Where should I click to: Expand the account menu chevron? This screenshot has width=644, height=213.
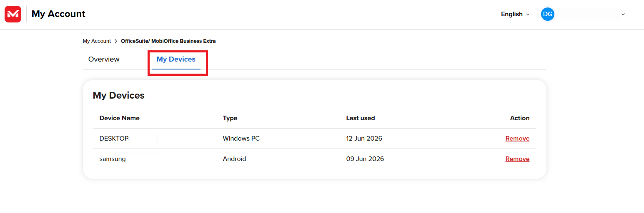coord(623,14)
